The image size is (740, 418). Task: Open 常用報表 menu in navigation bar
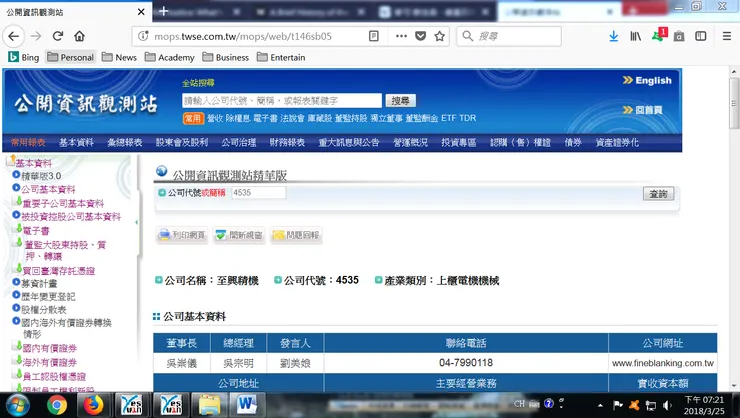click(28, 142)
